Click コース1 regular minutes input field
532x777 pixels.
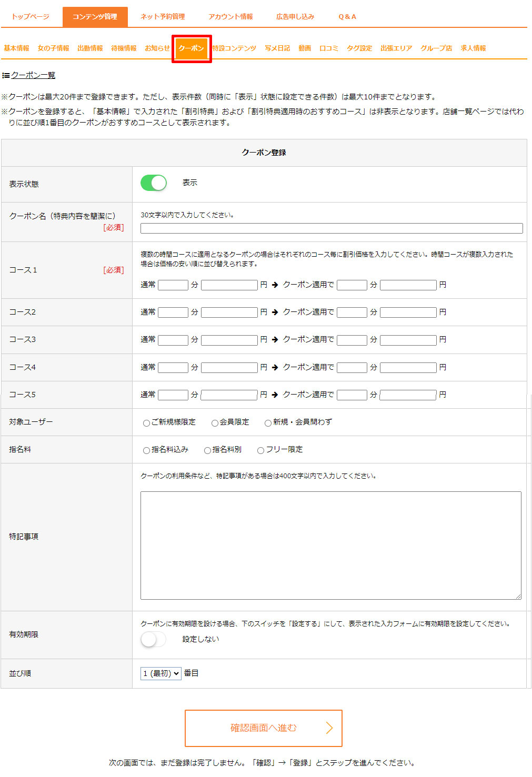click(173, 285)
